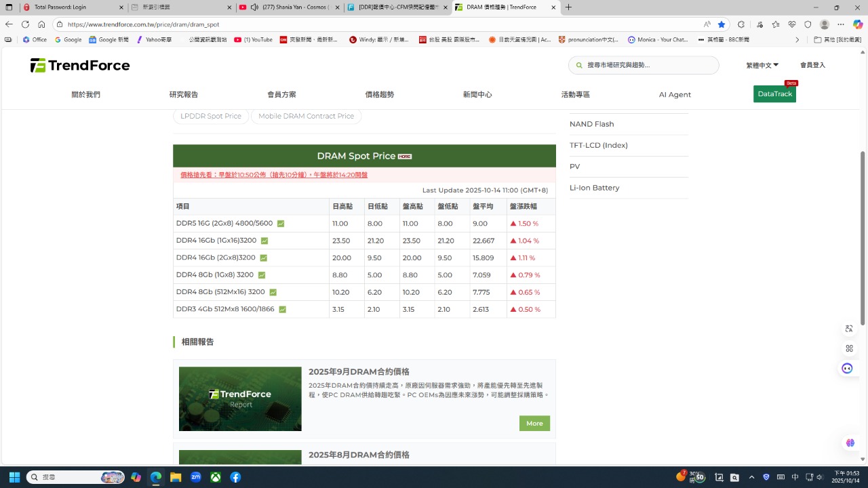The image size is (868, 488).
Task: Click the chart icon beside DDR4 8Gb (512Mx16) 3200
Action: click(x=273, y=293)
